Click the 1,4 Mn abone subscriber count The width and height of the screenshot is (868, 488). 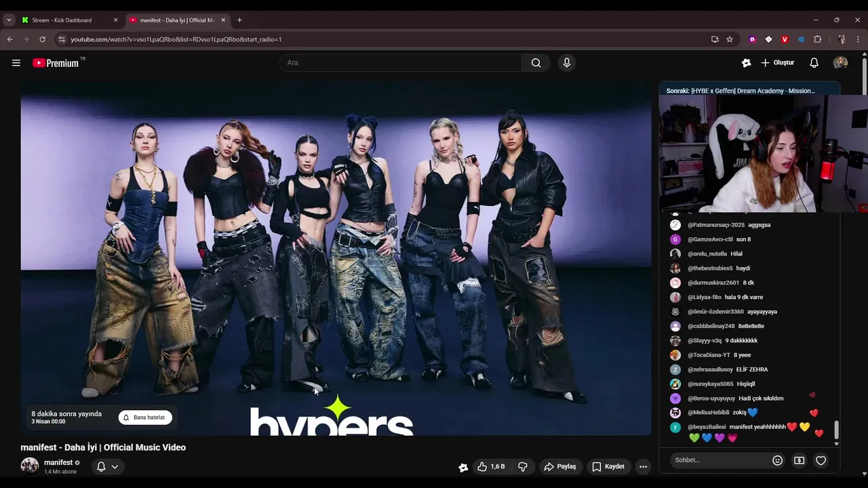click(x=60, y=472)
